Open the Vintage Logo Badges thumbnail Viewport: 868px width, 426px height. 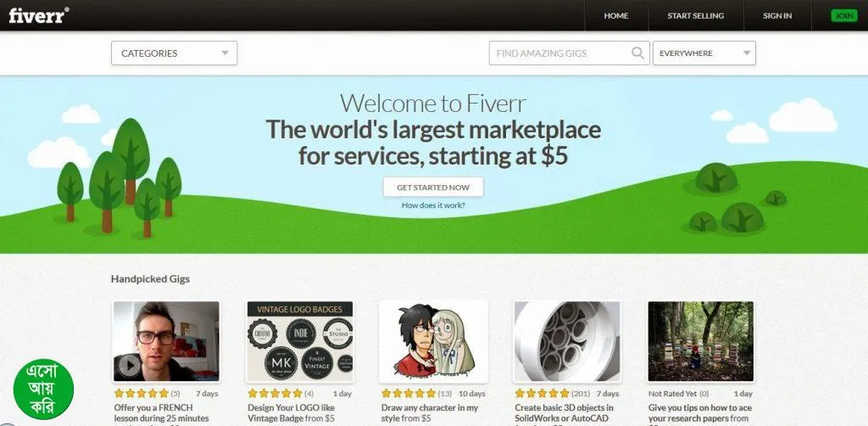(299, 341)
